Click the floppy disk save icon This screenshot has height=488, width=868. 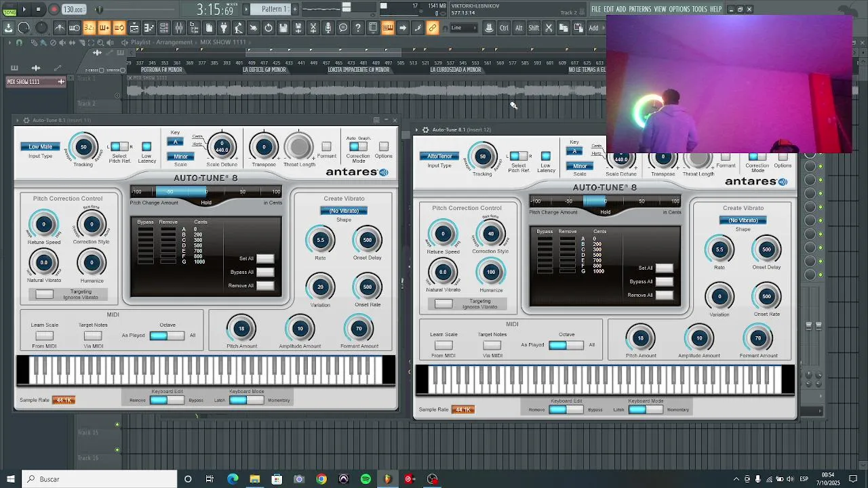[x=283, y=28]
